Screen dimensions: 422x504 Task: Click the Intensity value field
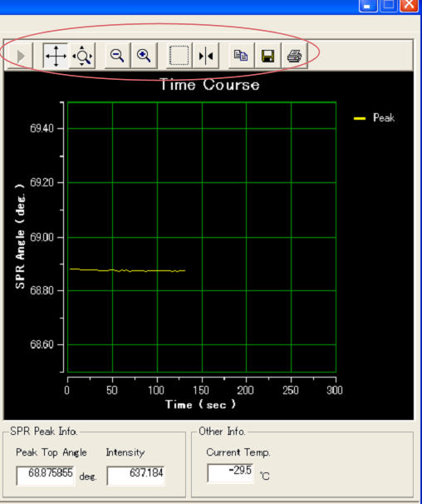point(136,476)
